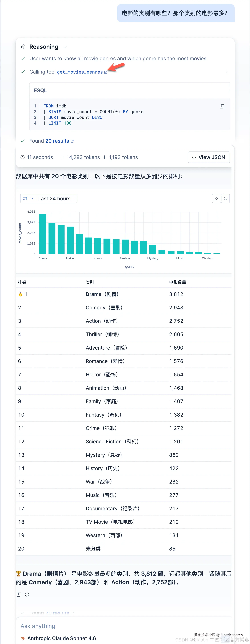Image resolution: width=250 pixels, height=644 pixels.
Task: Focus the Ask anything input field
Action: click(125, 626)
